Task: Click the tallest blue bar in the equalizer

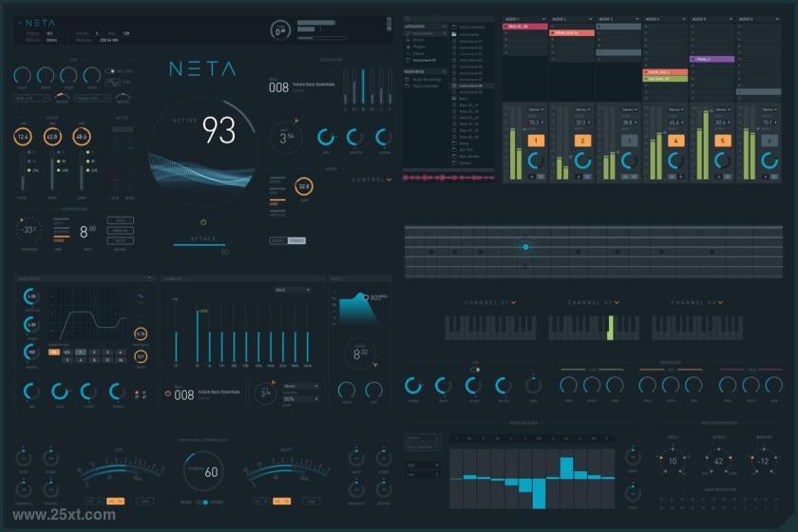Action: point(198,336)
